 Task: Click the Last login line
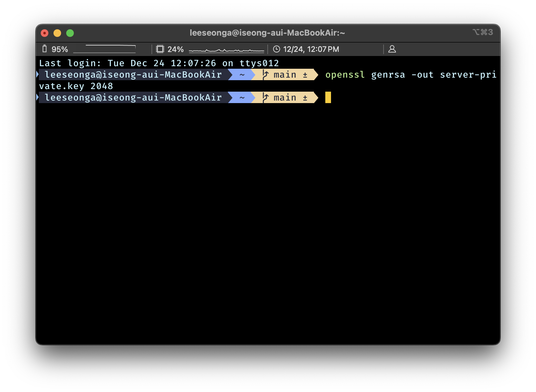click(159, 63)
